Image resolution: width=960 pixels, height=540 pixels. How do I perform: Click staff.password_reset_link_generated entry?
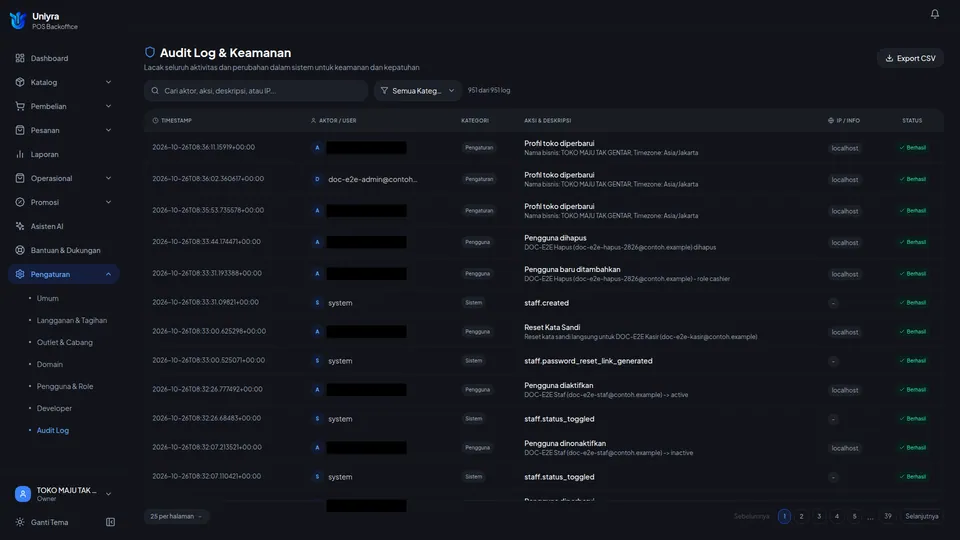pyautogui.click(x=588, y=361)
